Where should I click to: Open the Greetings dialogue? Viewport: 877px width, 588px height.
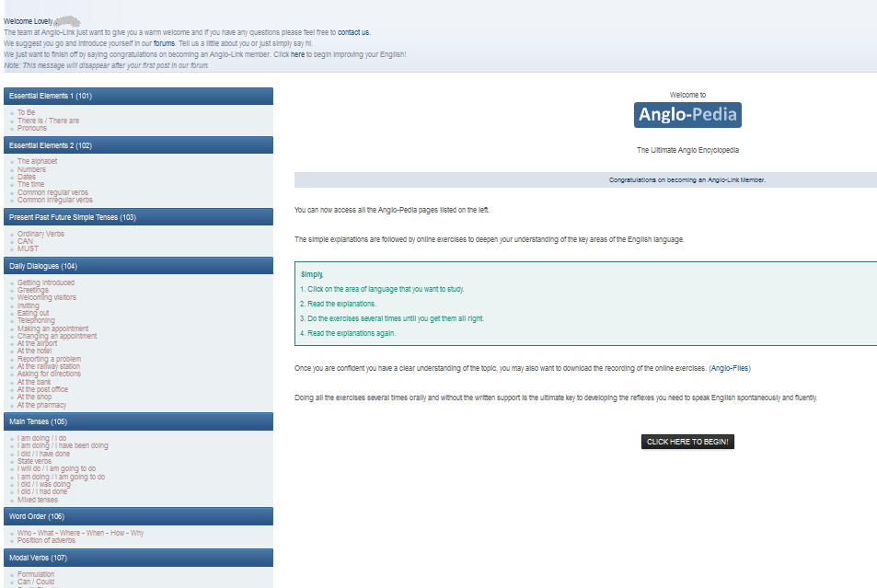[32, 290]
